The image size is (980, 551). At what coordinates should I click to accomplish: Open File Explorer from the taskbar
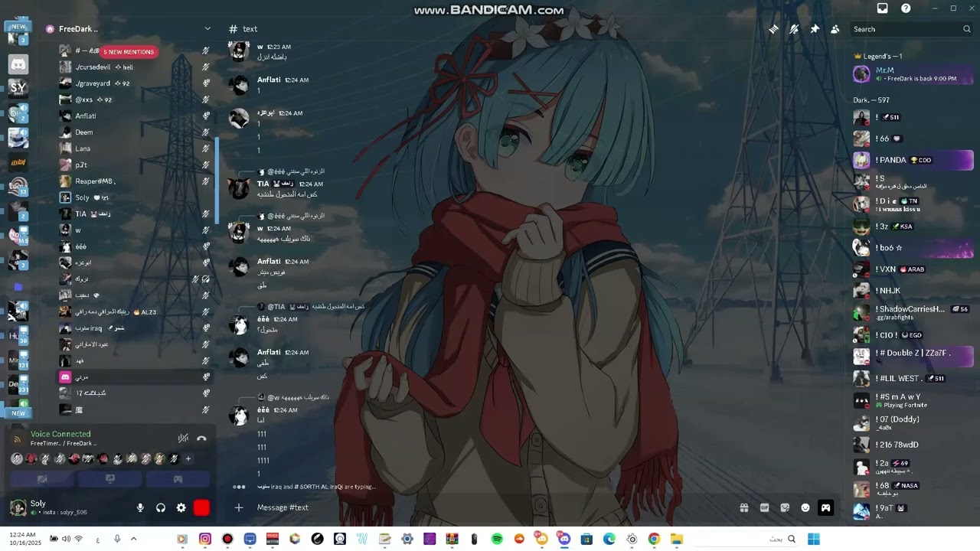(x=676, y=539)
